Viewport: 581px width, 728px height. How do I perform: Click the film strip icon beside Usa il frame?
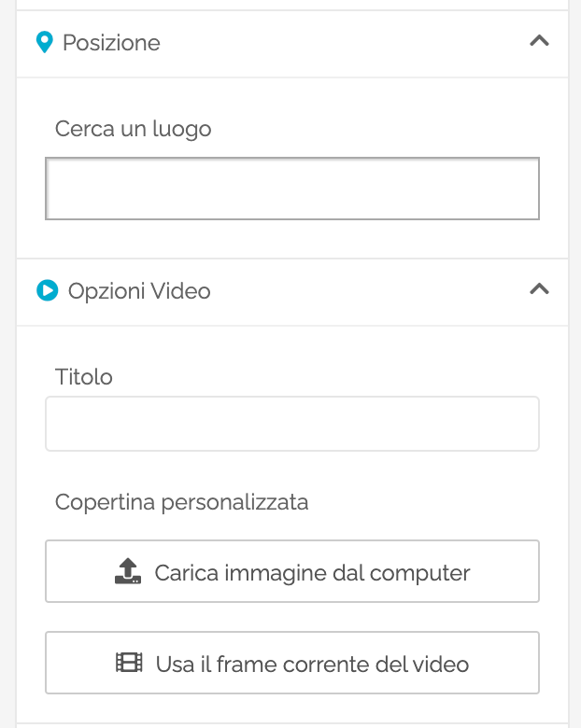click(129, 664)
